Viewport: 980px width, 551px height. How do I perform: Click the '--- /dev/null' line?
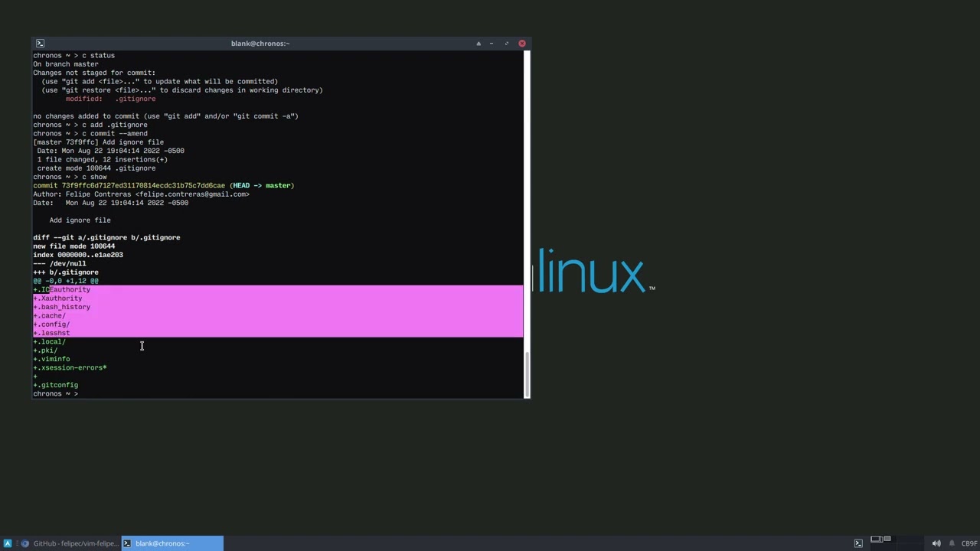pos(60,263)
